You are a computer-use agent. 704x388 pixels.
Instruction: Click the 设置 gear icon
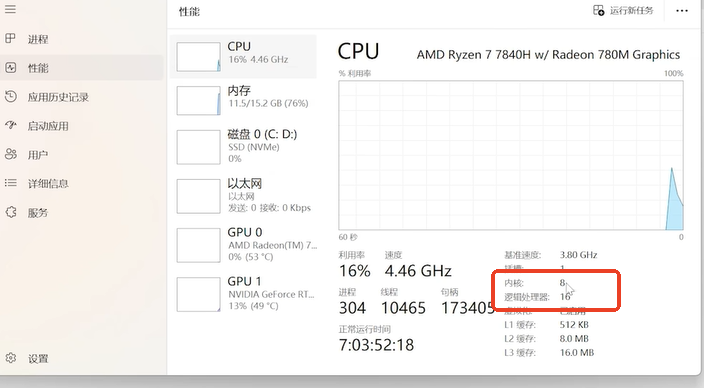click(x=10, y=358)
